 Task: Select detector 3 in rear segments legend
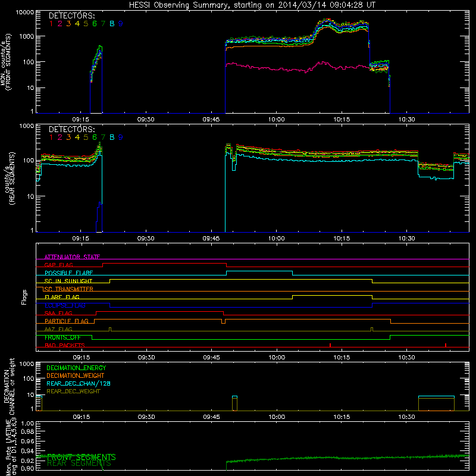coord(68,137)
